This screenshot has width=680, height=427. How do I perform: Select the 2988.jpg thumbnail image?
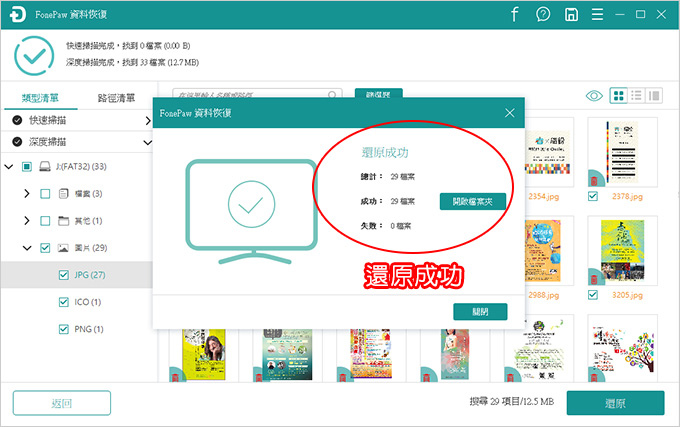549,251
